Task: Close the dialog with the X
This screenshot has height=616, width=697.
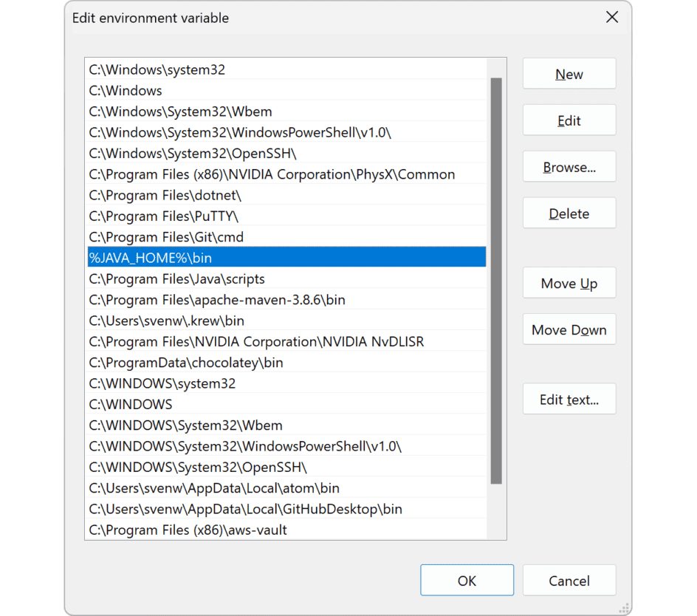Action: point(611,17)
